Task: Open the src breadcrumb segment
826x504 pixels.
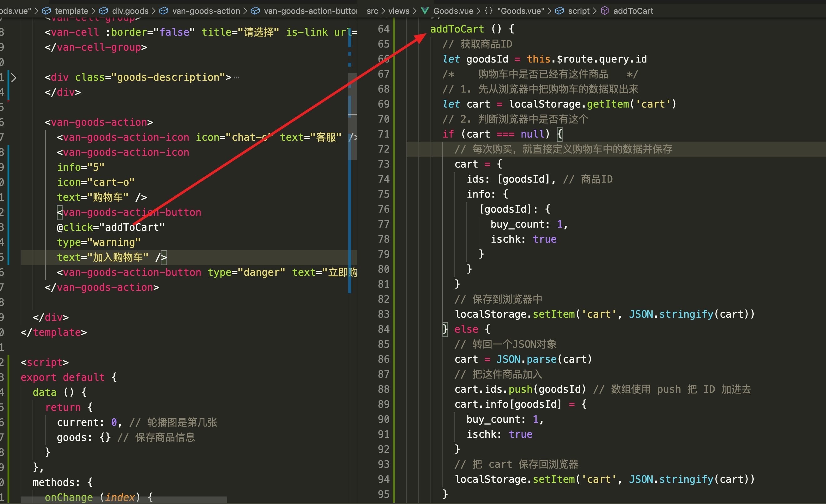Action: (x=372, y=11)
